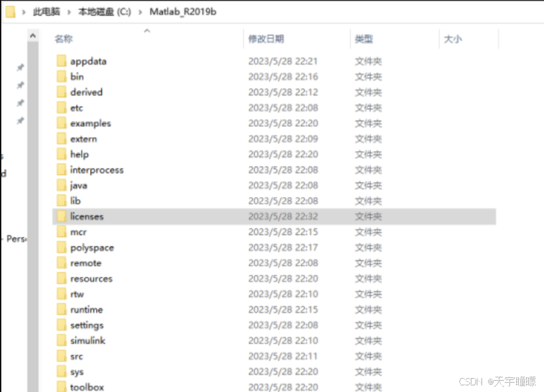Viewport: 544px width, 392px height.
Task: Select the examples folder name
Action: 91,124
